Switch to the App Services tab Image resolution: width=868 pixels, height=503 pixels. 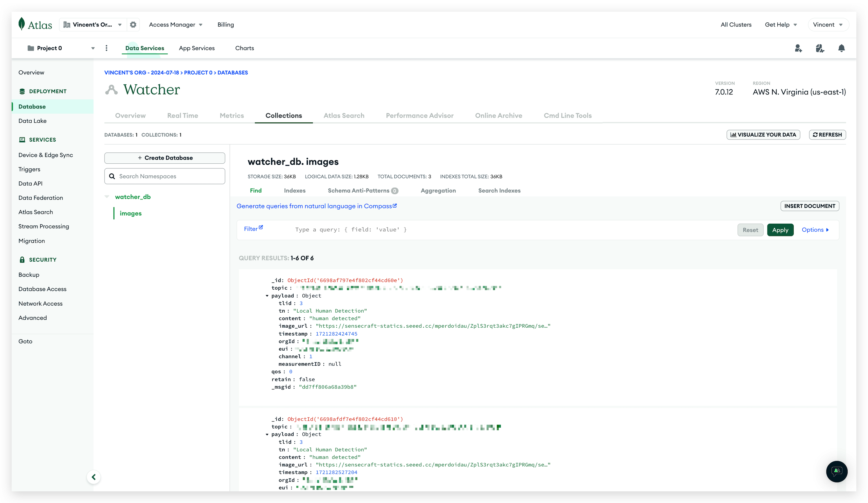197,48
